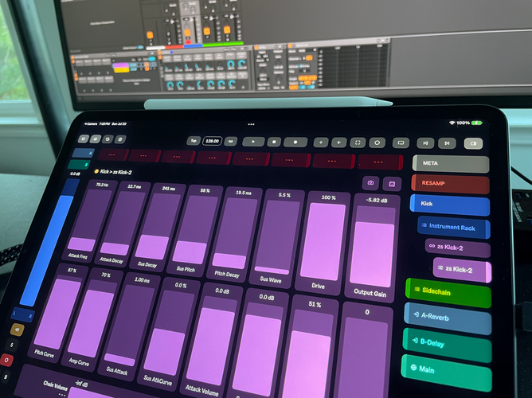Image resolution: width=532 pixels, height=398 pixels.
Task: Select the 128.00 tempo field
Action: (x=213, y=141)
